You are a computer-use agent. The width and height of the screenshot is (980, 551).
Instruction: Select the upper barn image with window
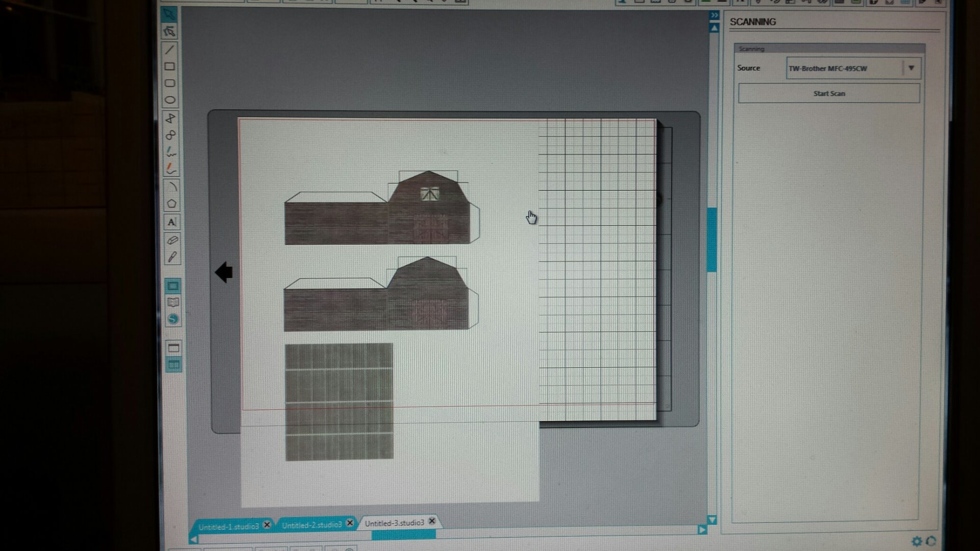(x=382, y=208)
